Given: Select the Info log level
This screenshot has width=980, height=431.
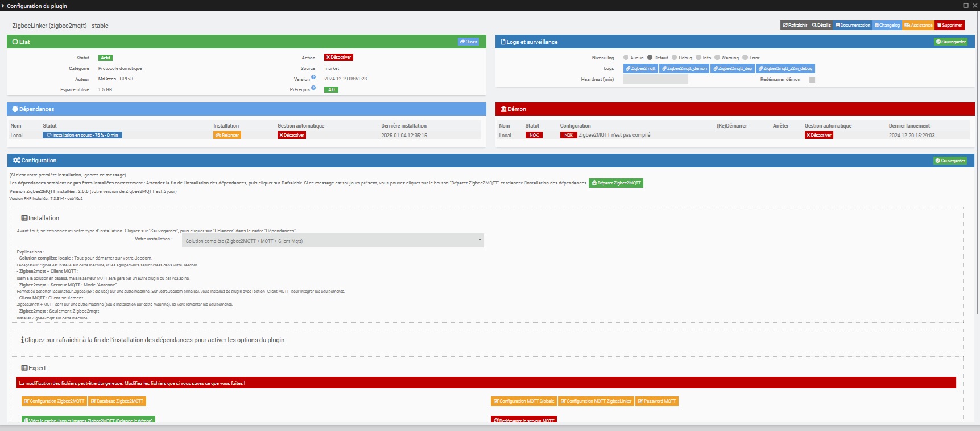Looking at the screenshot, I should [698, 58].
